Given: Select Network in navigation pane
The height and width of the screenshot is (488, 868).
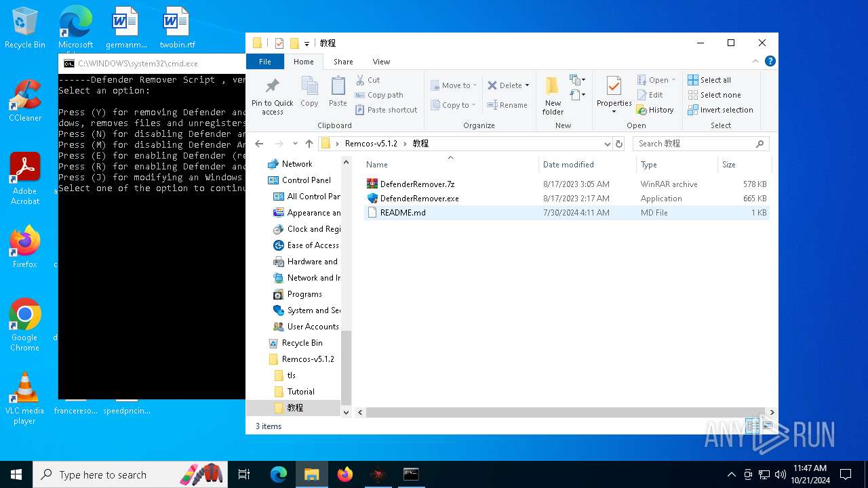Looking at the screenshot, I should click(x=297, y=164).
